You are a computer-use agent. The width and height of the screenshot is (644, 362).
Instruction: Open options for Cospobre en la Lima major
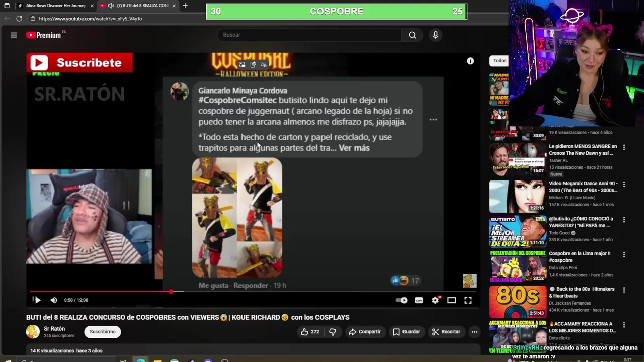click(x=624, y=255)
